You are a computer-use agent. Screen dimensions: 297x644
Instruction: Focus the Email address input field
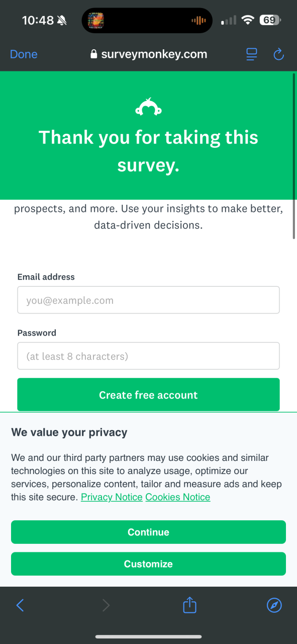point(148,300)
